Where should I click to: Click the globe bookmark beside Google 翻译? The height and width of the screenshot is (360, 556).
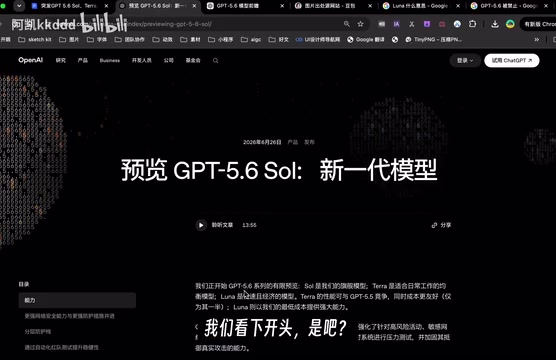click(x=395, y=39)
